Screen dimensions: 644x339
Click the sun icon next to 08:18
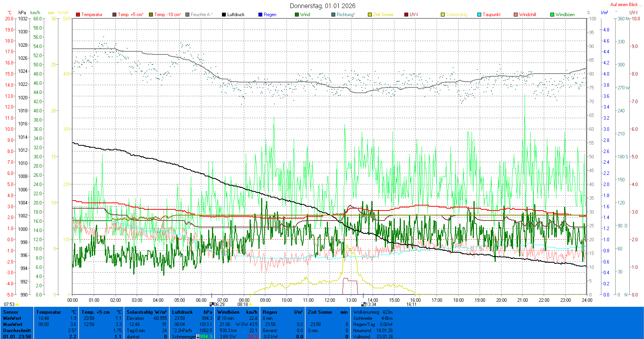(x=251, y=304)
